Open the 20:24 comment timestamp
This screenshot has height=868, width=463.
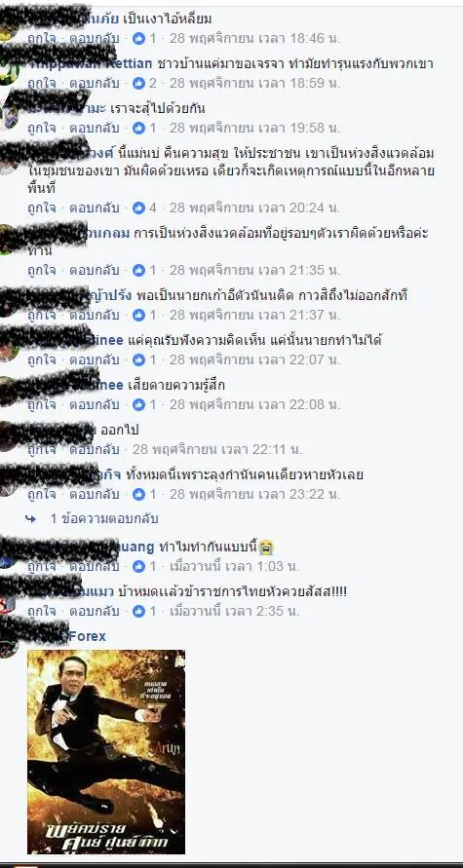(x=254, y=208)
